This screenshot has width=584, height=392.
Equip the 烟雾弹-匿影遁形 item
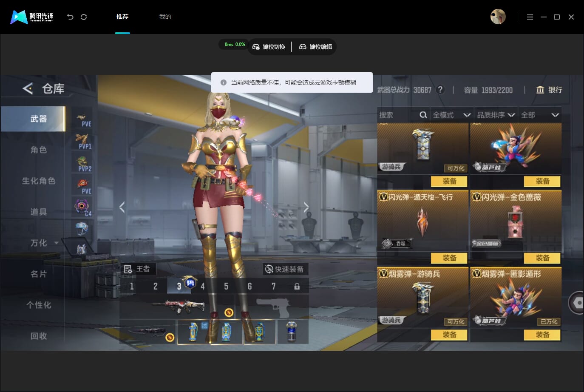click(542, 335)
